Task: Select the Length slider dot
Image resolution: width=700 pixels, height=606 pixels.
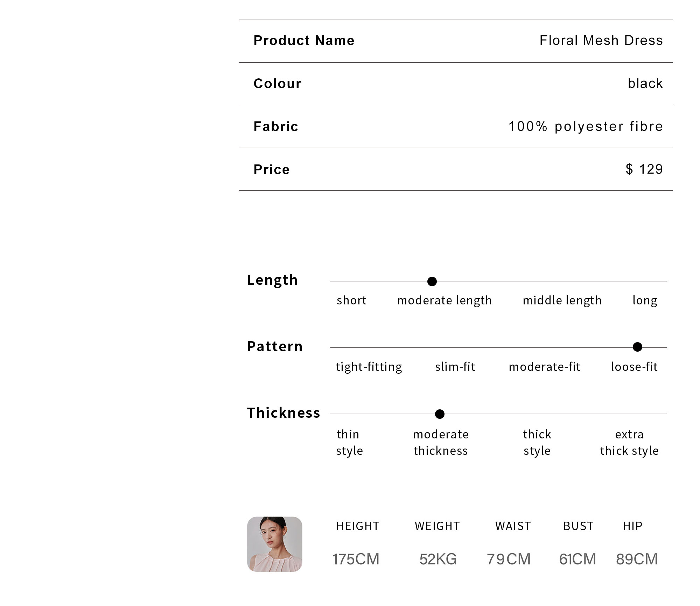Action: (432, 281)
